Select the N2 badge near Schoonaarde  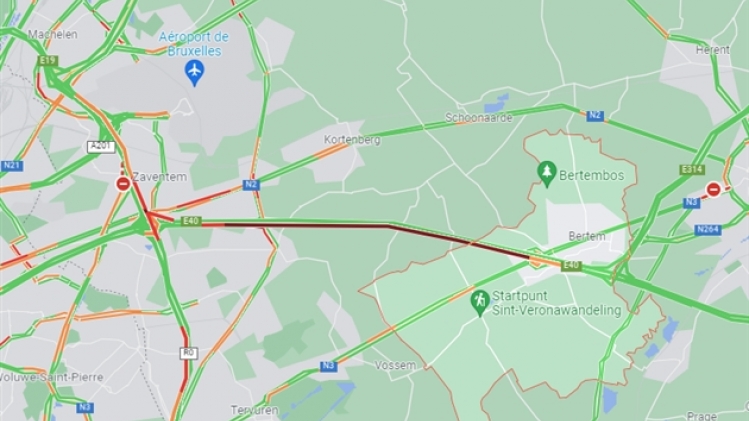pyautogui.click(x=595, y=116)
